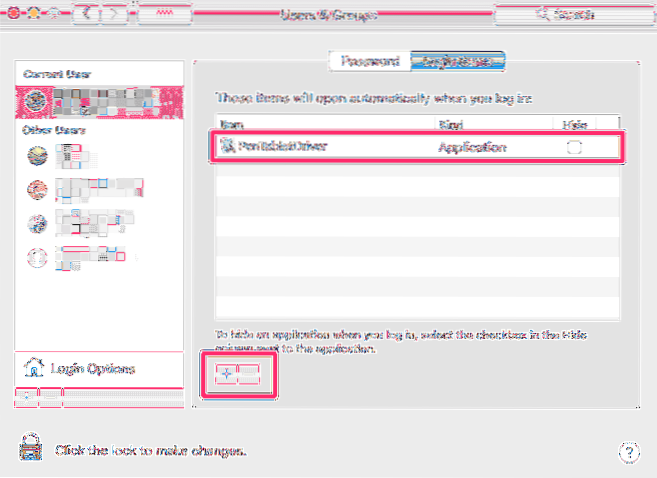Click the minus button to remove login item
This screenshot has height=478, width=657.
point(249,374)
